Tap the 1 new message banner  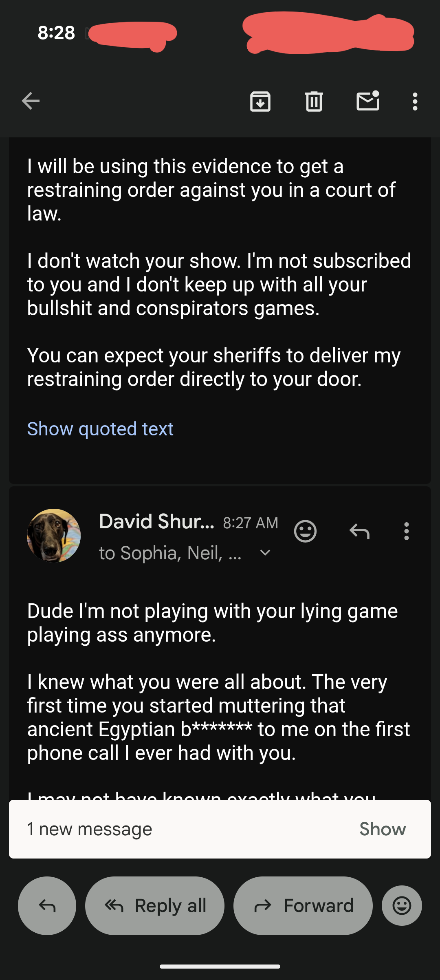pos(163,829)
